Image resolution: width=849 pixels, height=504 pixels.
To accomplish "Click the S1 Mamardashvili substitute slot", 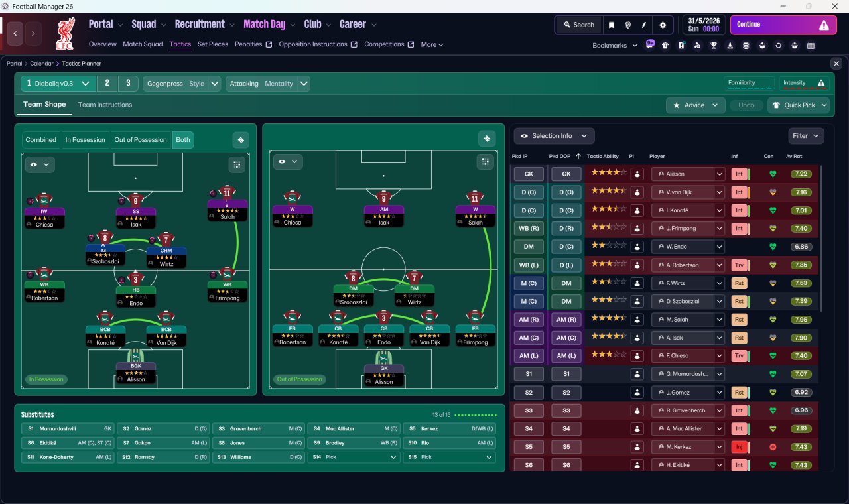I will (x=68, y=429).
